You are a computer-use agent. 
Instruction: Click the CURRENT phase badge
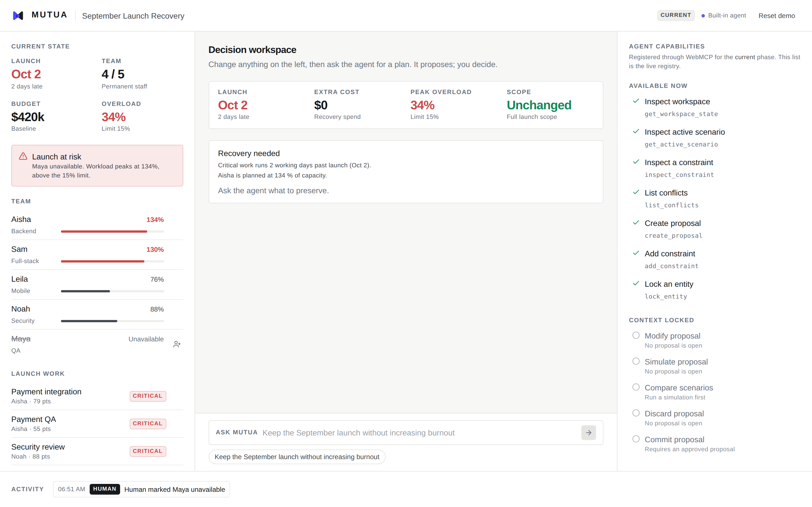[x=676, y=15]
